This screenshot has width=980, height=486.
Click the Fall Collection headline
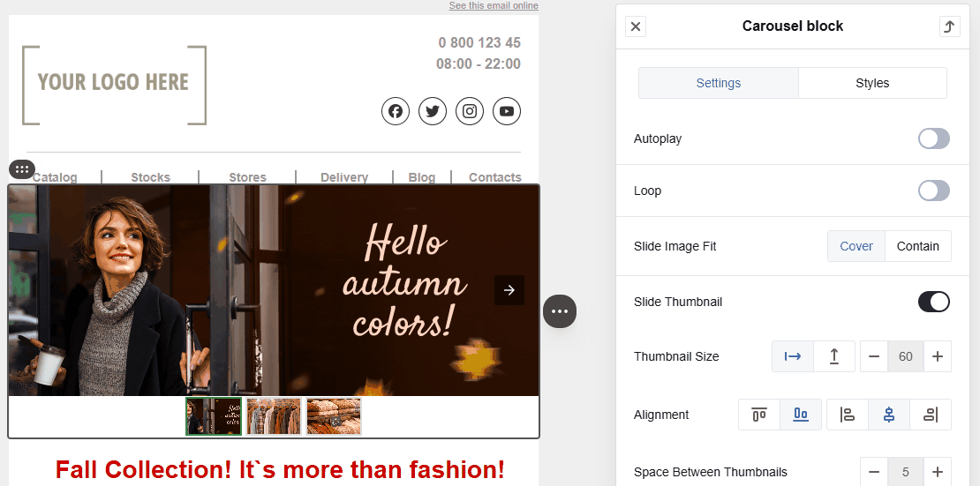pos(279,470)
